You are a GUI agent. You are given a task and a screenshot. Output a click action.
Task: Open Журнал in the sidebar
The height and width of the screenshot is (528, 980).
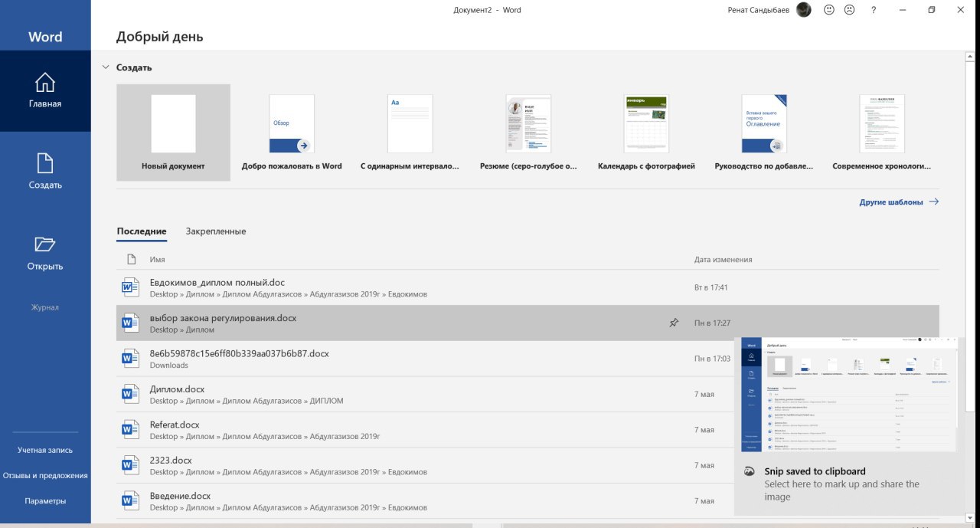45,307
